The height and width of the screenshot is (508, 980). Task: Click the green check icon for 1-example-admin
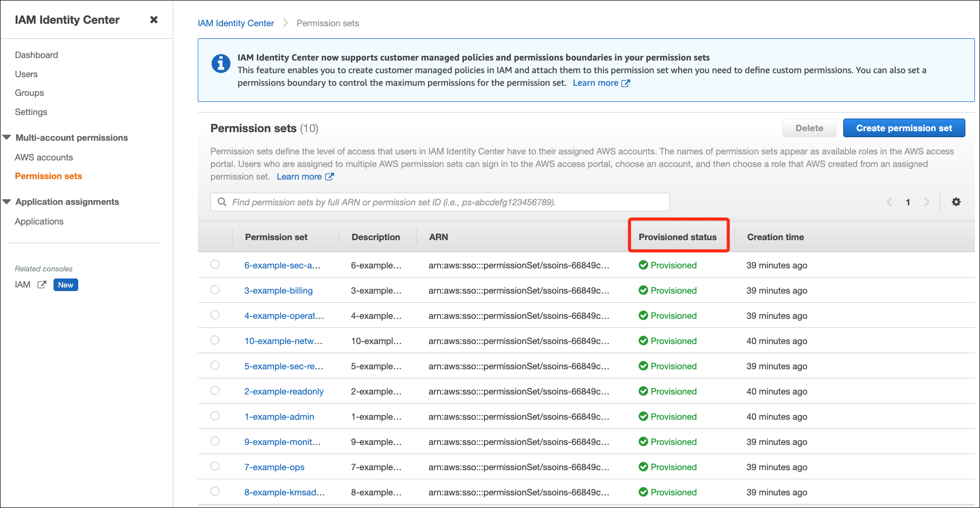tap(643, 416)
